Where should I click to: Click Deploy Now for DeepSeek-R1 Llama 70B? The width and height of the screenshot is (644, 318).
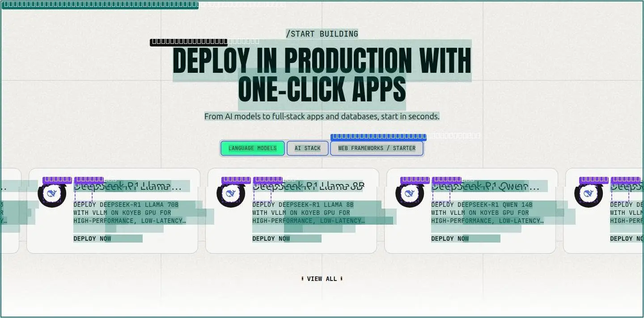coord(92,238)
